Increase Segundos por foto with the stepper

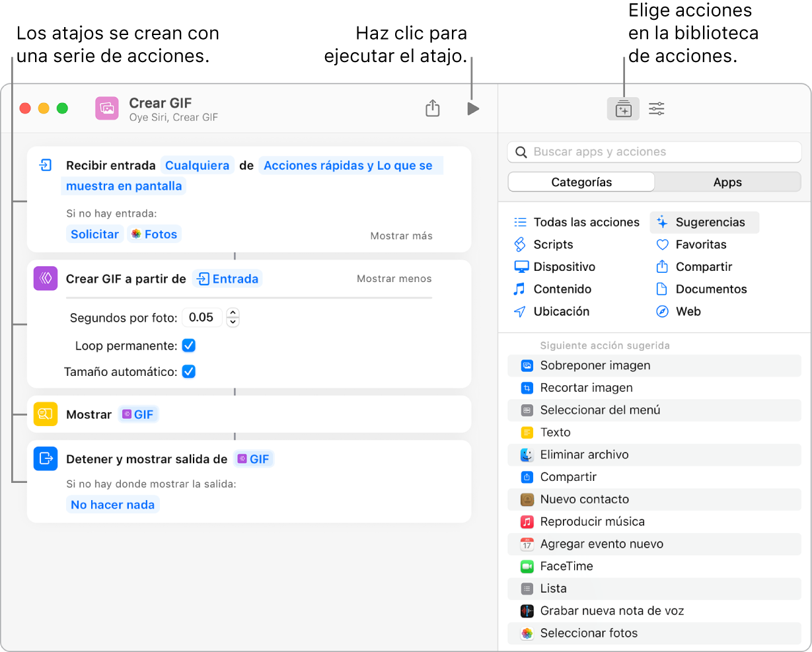(233, 313)
